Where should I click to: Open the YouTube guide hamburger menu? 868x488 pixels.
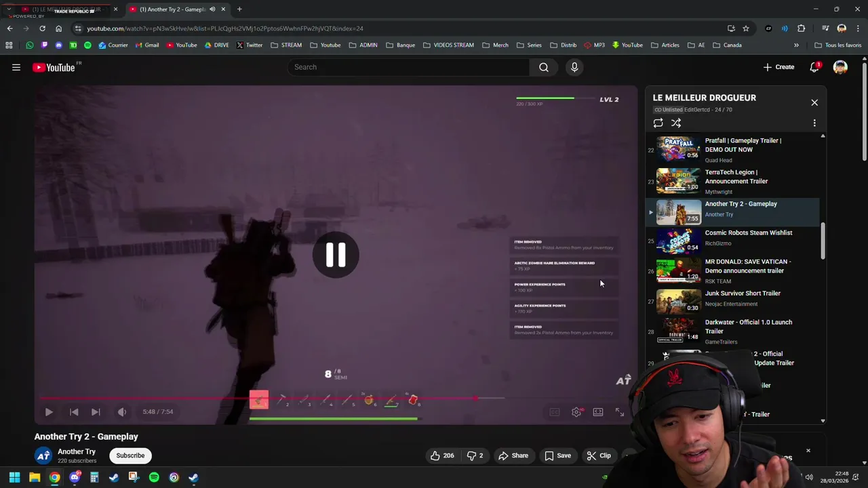pos(16,67)
